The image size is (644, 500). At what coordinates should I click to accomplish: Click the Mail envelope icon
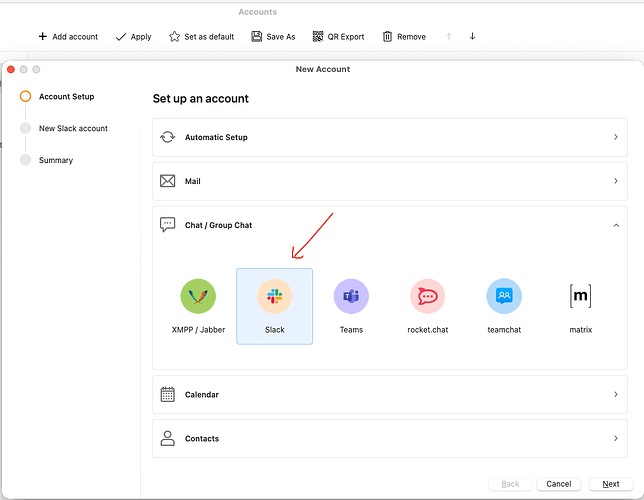click(x=168, y=181)
